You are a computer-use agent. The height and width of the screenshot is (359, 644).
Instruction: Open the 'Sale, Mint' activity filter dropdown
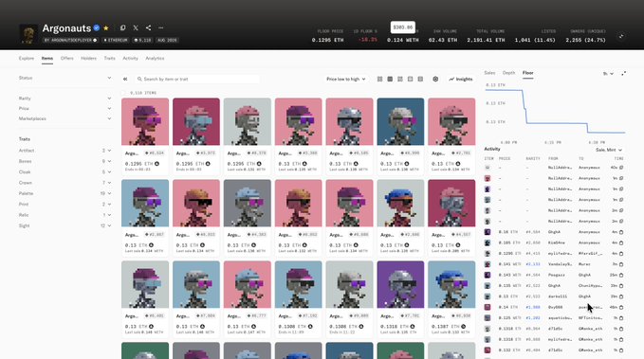pos(609,150)
